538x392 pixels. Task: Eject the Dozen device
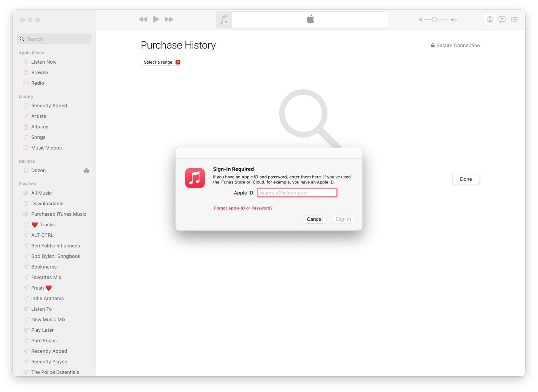tap(86, 171)
